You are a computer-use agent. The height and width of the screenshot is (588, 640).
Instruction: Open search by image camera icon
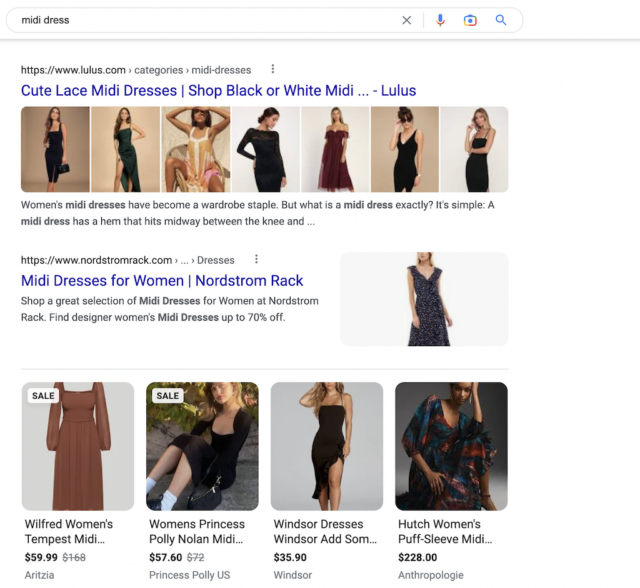coord(470,20)
